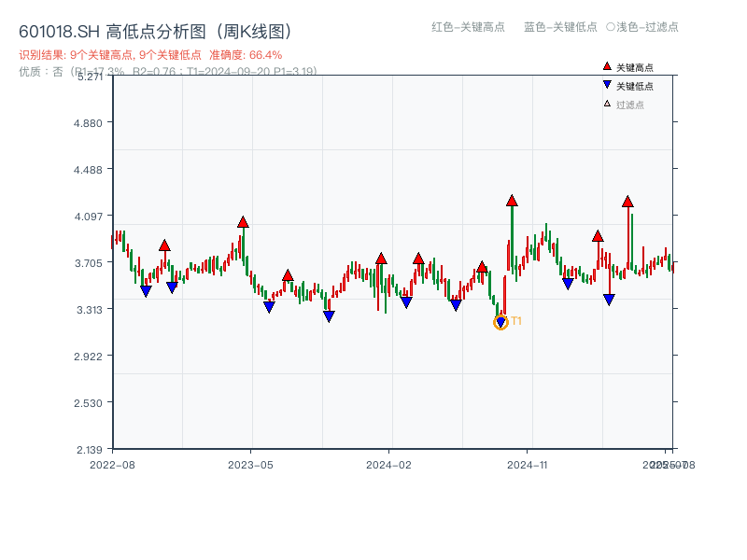
Task: Click the 2023-05 x-axis date label
Action: (x=250, y=465)
